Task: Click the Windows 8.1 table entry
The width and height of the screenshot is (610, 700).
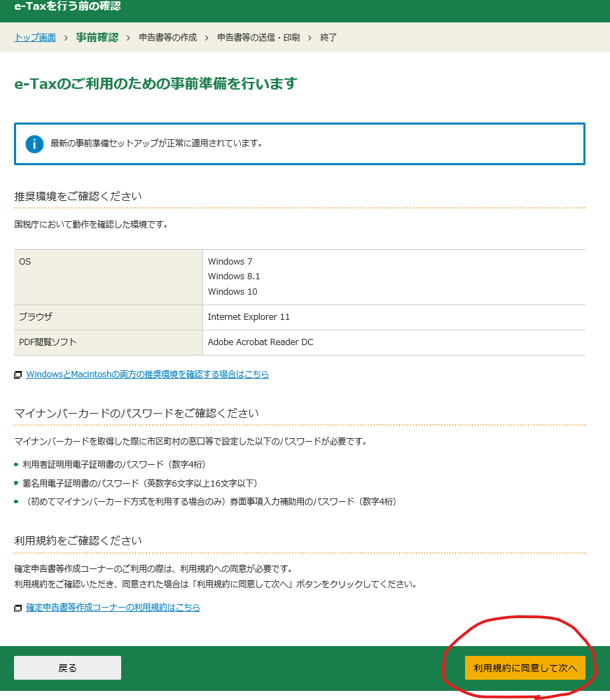Action: pos(234,276)
